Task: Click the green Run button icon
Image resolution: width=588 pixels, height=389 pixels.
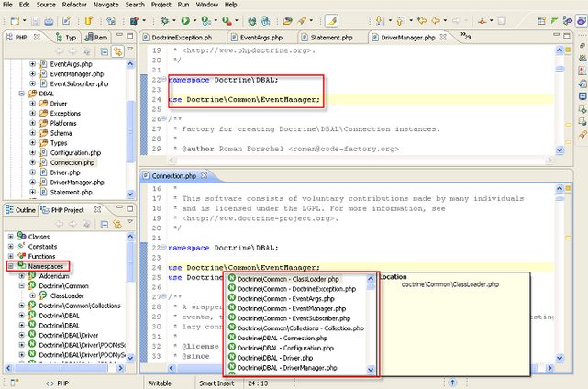Action: pos(185,20)
